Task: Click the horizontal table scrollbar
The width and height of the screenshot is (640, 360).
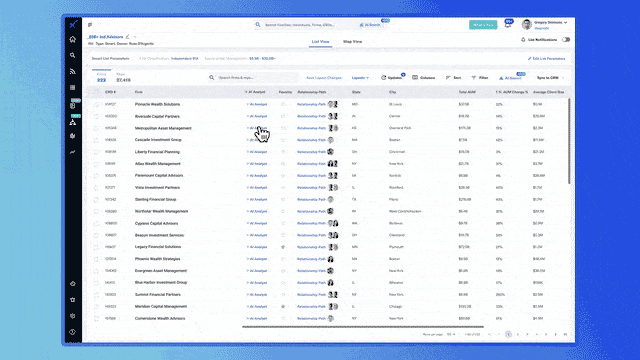Action: (x=363, y=327)
